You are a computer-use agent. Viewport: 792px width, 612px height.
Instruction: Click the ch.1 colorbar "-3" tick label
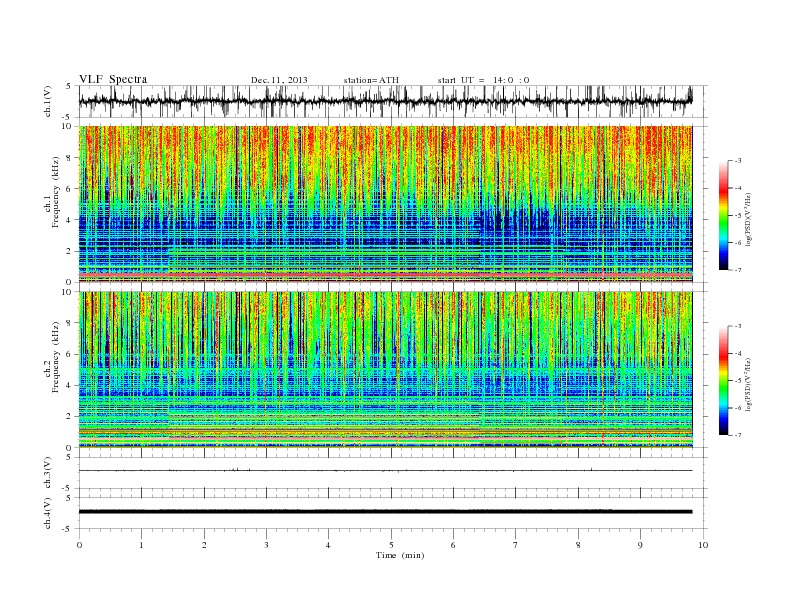737,161
